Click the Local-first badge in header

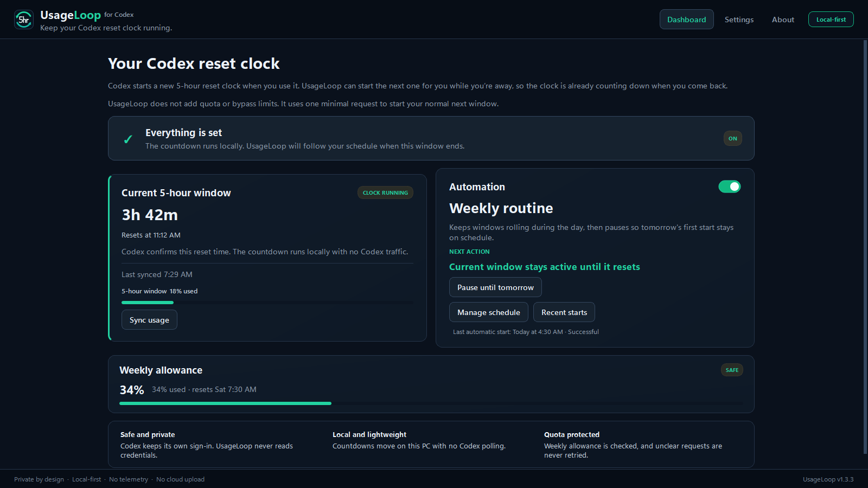coord(831,20)
